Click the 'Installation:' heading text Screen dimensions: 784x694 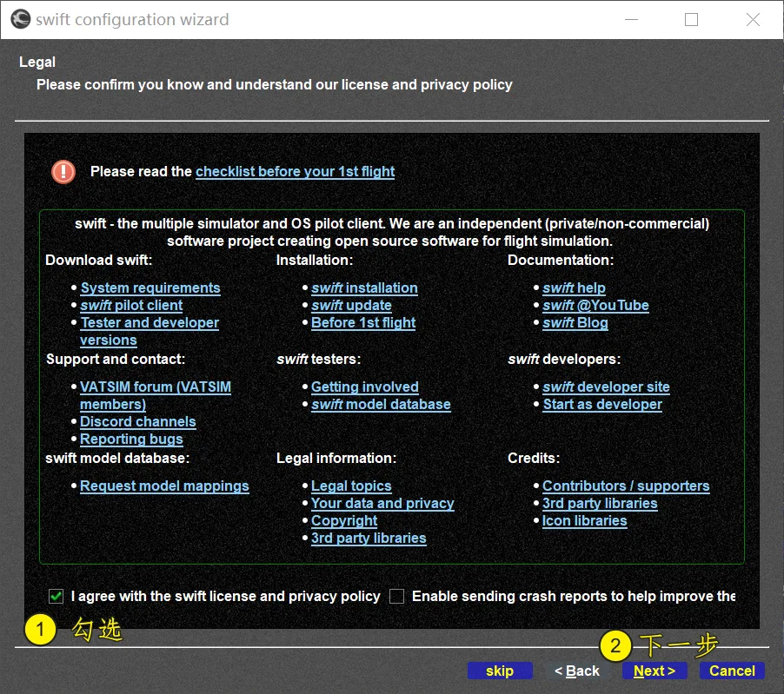pos(315,261)
